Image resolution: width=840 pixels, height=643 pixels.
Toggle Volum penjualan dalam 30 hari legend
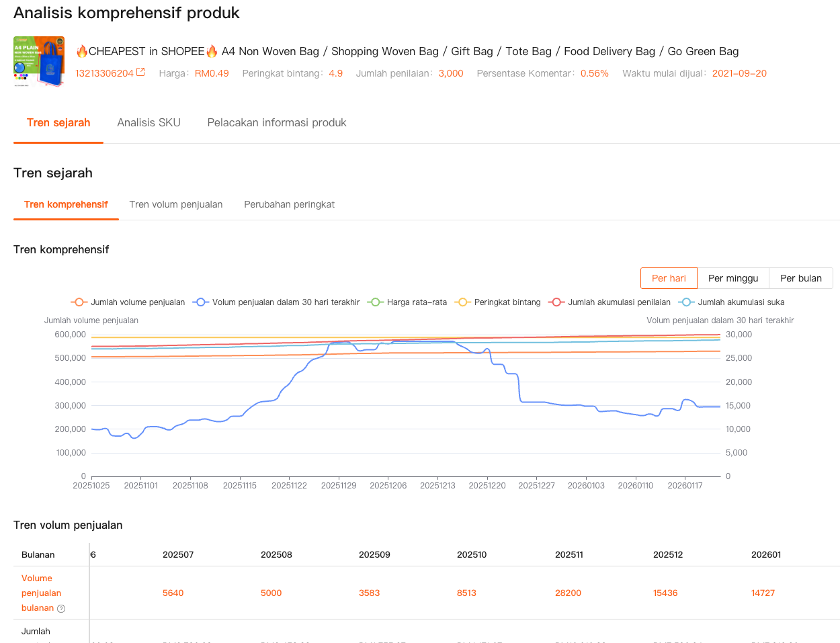click(x=276, y=302)
